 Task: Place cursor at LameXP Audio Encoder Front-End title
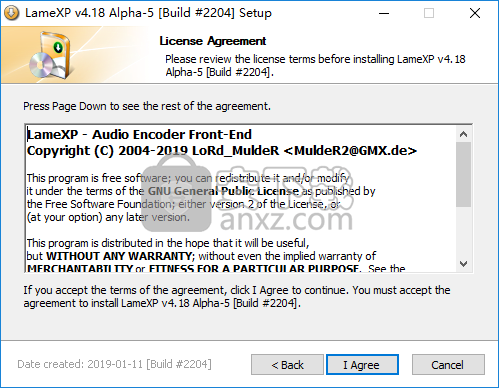pos(139,135)
